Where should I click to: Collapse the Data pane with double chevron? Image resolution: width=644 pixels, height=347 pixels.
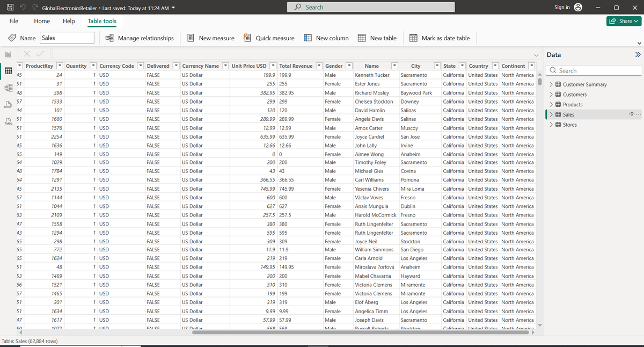pyautogui.click(x=638, y=55)
